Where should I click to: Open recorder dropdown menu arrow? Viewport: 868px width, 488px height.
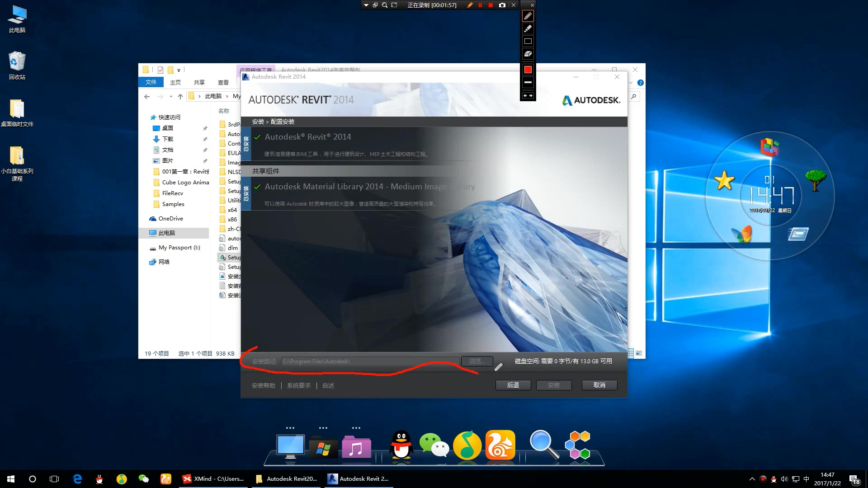click(366, 5)
